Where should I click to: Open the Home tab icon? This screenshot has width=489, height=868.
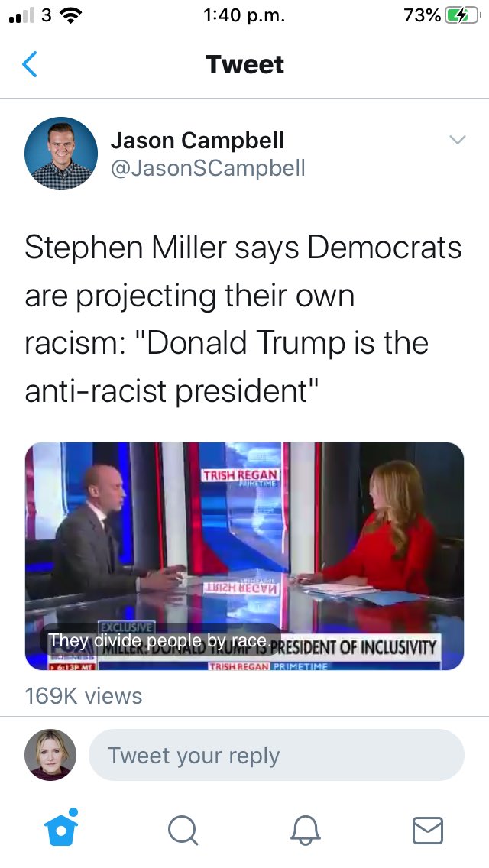point(61,828)
